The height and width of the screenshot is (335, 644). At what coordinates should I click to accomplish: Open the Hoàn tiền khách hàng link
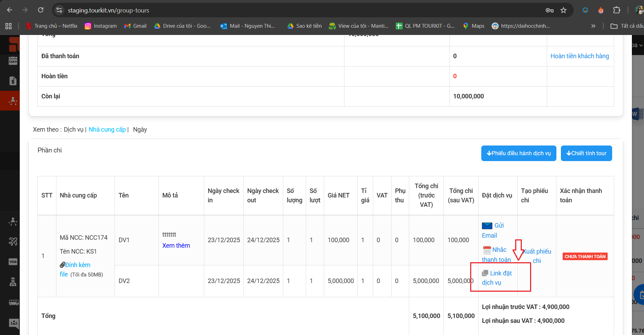coord(580,56)
